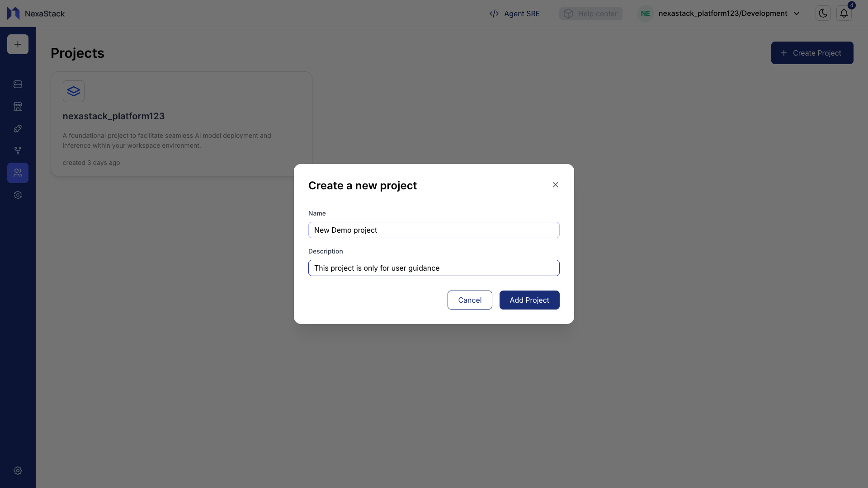Select the git branch pipeline icon
The height and width of the screenshot is (488, 868).
[x=18, y=150]
